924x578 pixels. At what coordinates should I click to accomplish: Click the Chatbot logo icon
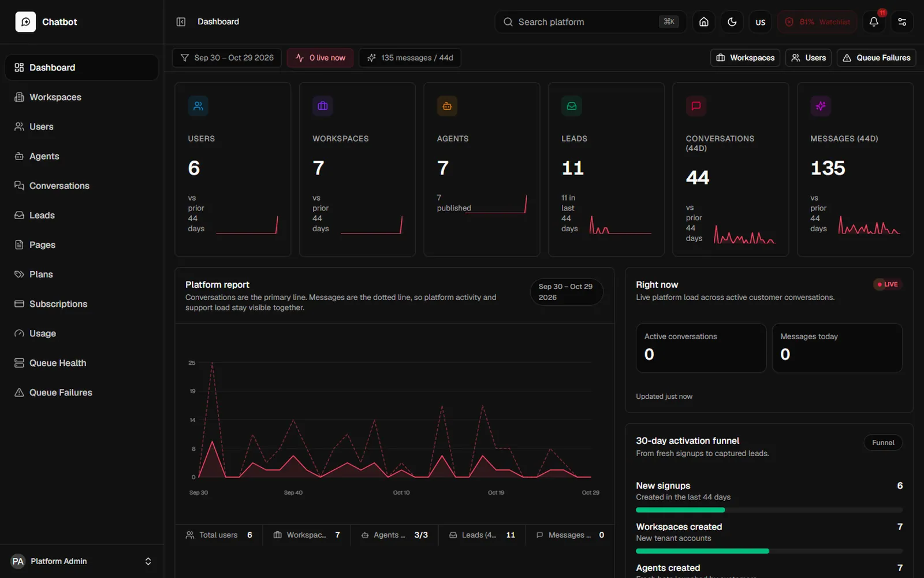(x=25, y=22)
